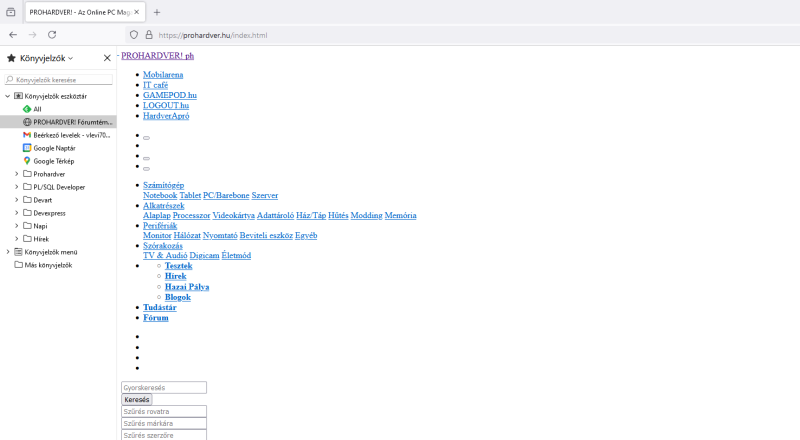
Task: Expand the Devart bookmark folder
Action: 17,200
